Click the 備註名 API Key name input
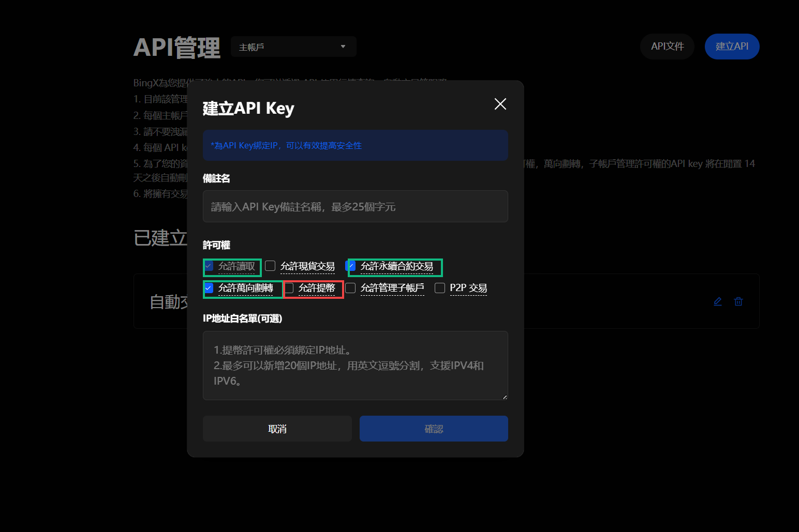The width and height of the screenshot is (799, 532). pos(356,206)
